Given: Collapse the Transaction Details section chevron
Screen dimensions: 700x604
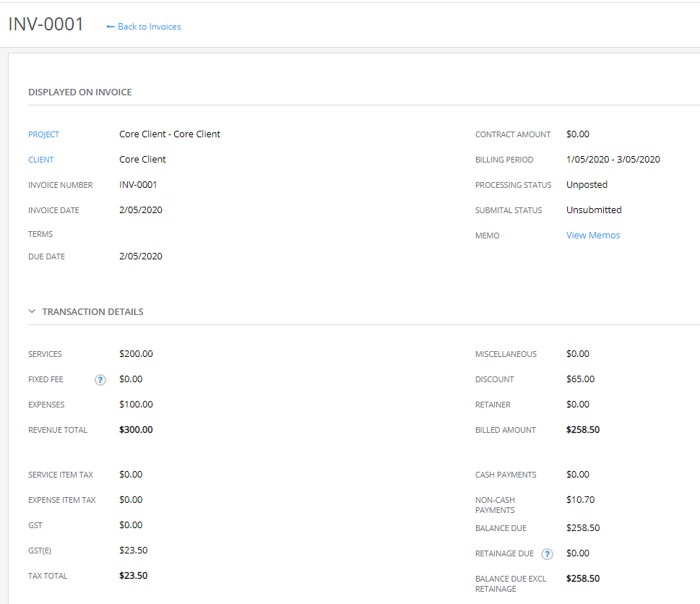Looking at the screenshot, I should point(32,311).
